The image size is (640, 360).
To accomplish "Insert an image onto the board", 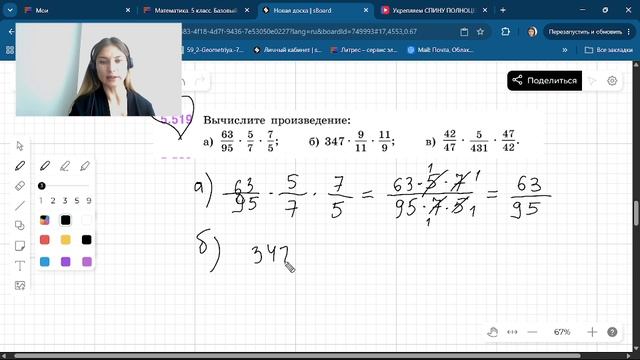I will 20,285.
